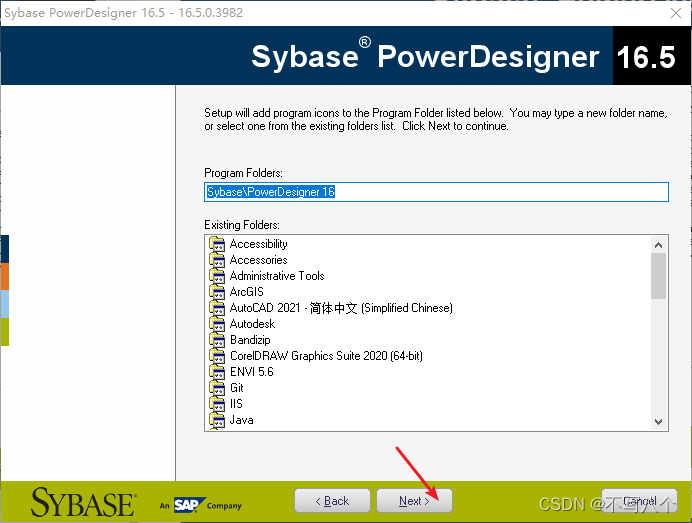Select the Bandizip folder icon
This screenshot has width=692, height=523.
(217, 340)
